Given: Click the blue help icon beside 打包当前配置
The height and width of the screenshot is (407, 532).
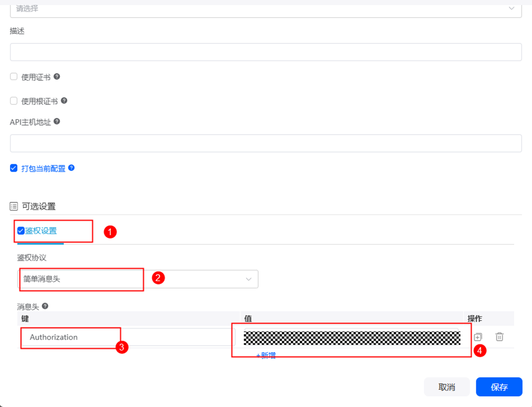Looking at the screenshot, I should click(72, 168).
